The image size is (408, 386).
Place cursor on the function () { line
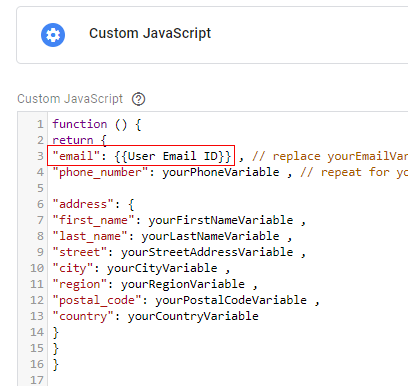pyautogui.click(x=97, y=124)
